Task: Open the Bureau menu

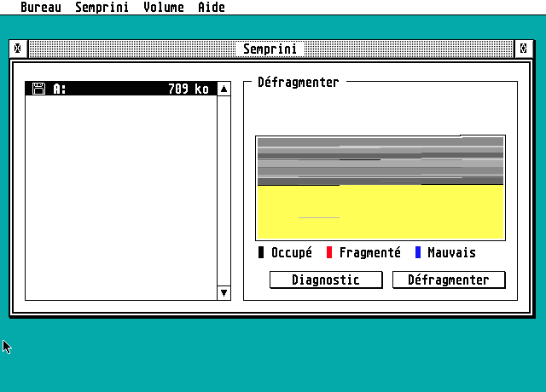Action: (x=41, y=7)
